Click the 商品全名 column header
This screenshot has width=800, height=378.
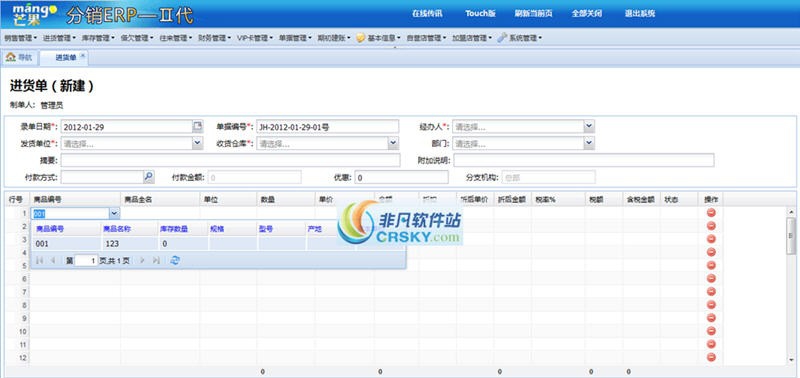[160, 199]
